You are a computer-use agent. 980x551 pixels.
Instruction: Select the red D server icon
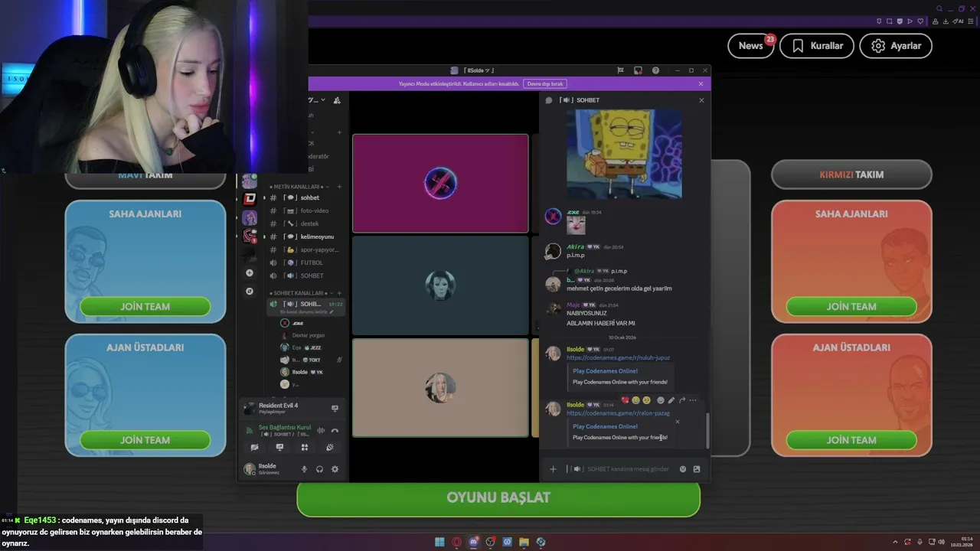tap(250, 199)
